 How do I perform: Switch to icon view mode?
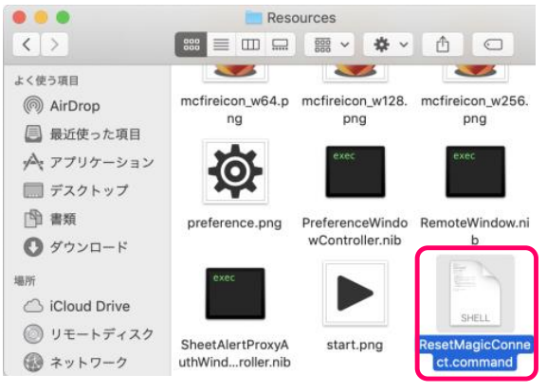tap(191, 45)
